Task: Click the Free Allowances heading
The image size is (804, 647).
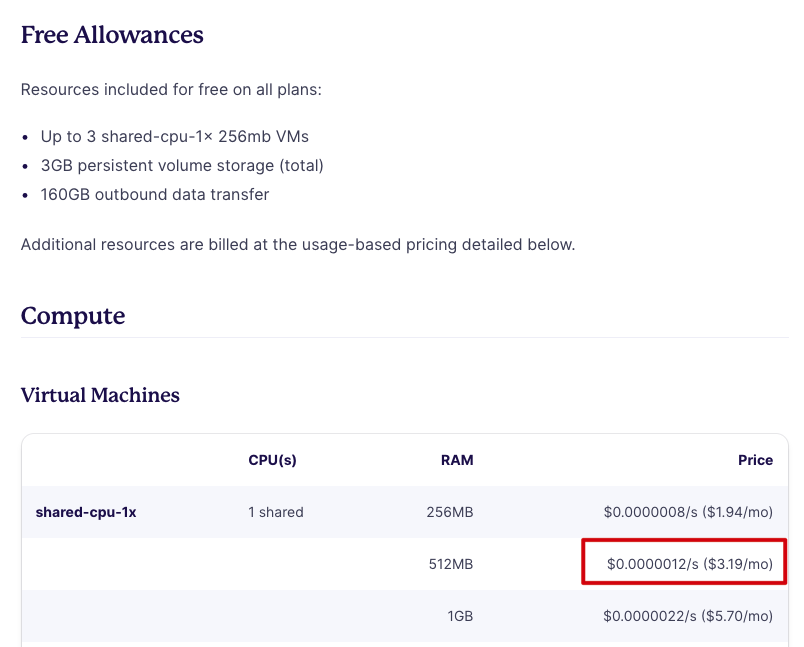Action: coord(112,35)
